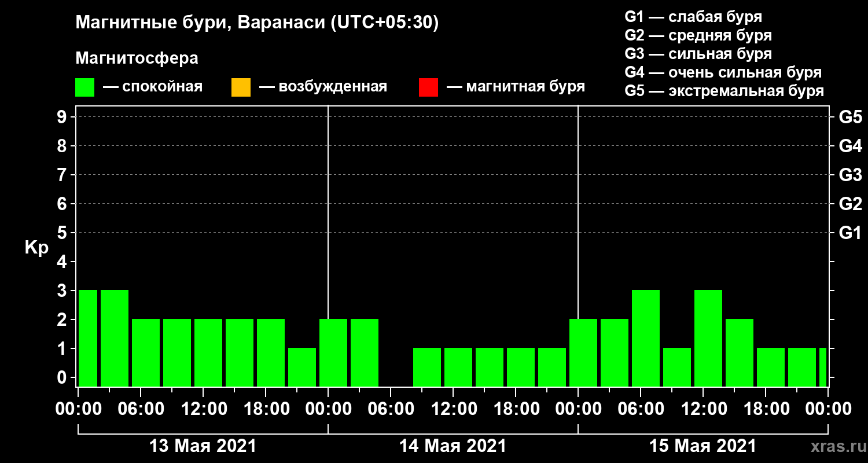Click the 12:00 time label on 15 May

pos(703,409)
